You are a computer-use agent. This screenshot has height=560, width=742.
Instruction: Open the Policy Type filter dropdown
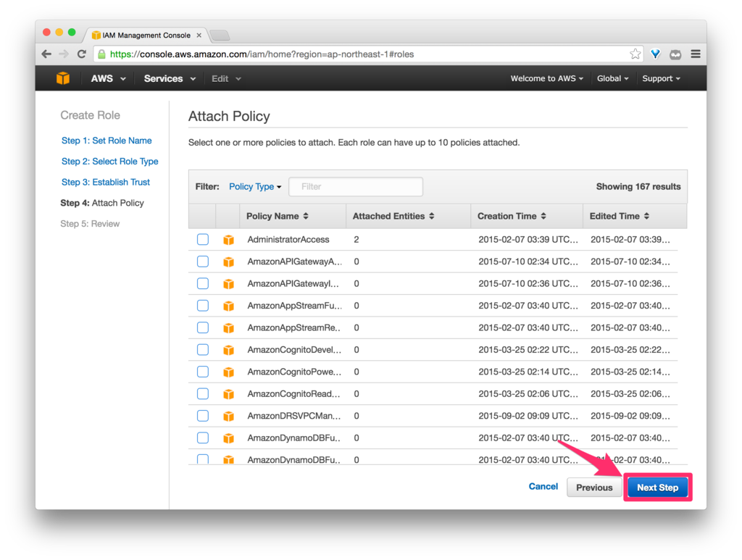click(255, 187)
